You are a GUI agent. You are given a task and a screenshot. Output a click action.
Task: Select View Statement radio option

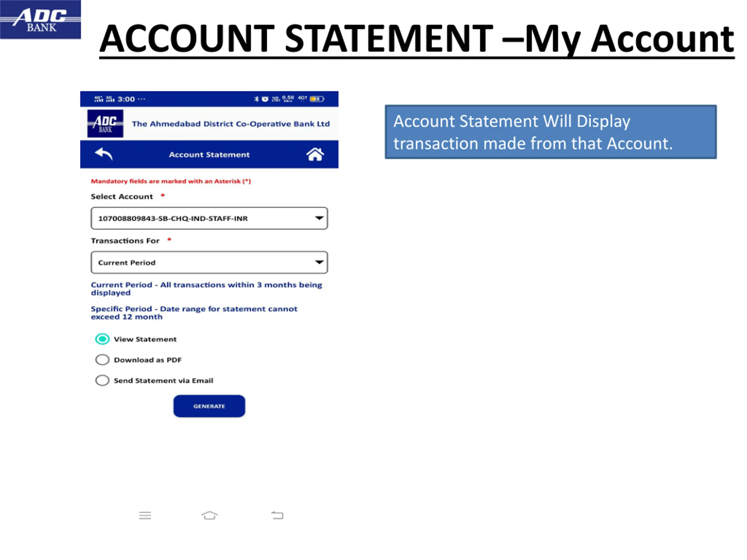tap(102, 339)
